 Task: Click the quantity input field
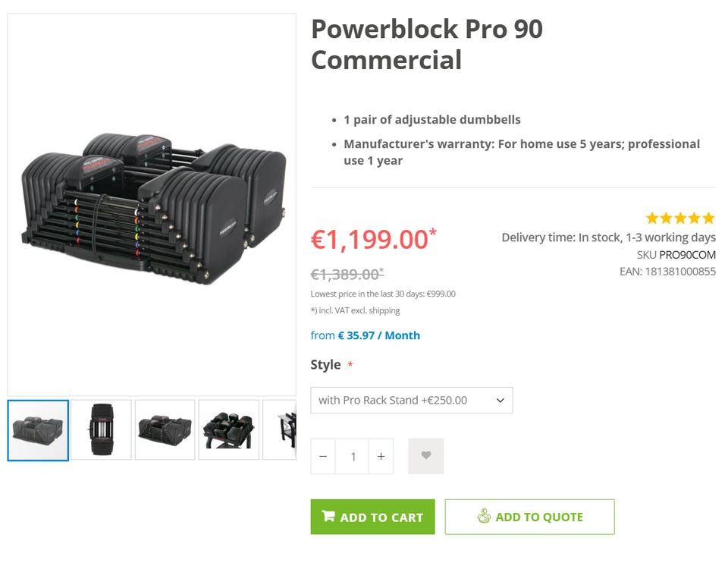click(x=352, y=456)
